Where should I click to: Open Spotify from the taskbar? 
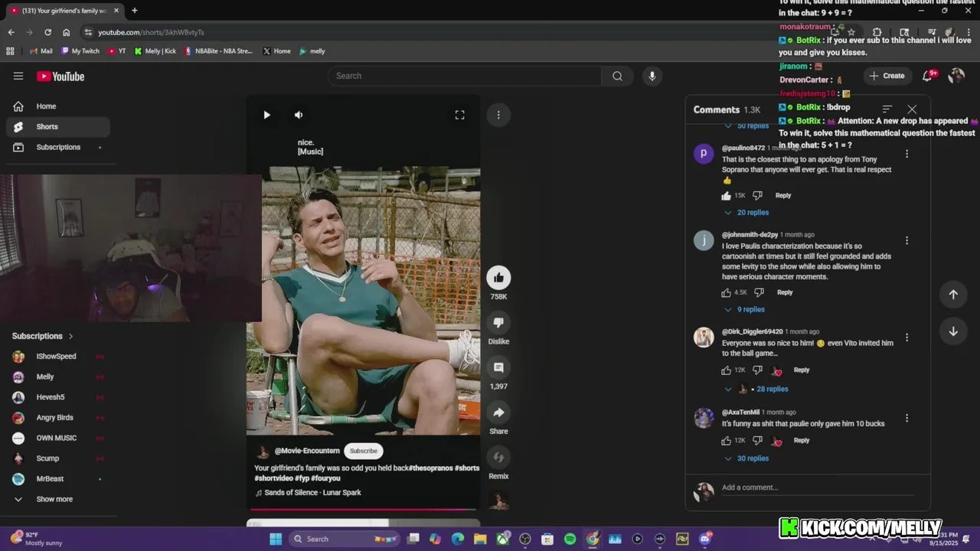pyautogui.click(x=570, y=539)
